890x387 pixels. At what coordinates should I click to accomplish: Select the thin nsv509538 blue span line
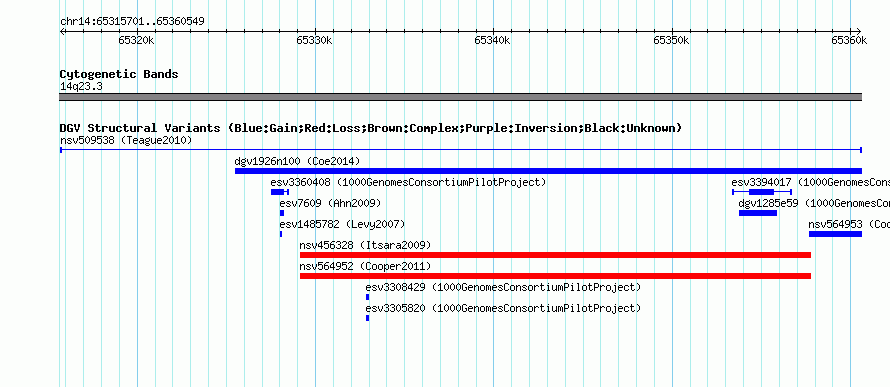tap(460, 150)
